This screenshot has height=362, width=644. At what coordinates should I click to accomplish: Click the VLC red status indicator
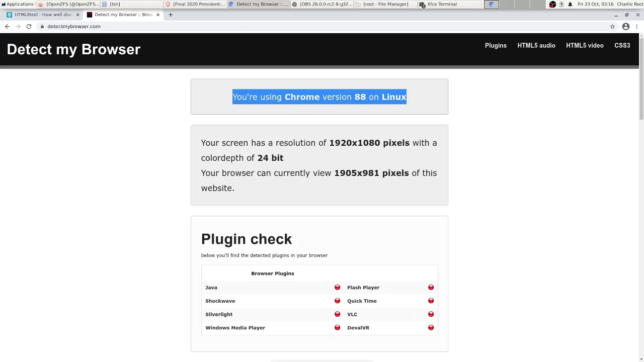[x=431, y=314]
